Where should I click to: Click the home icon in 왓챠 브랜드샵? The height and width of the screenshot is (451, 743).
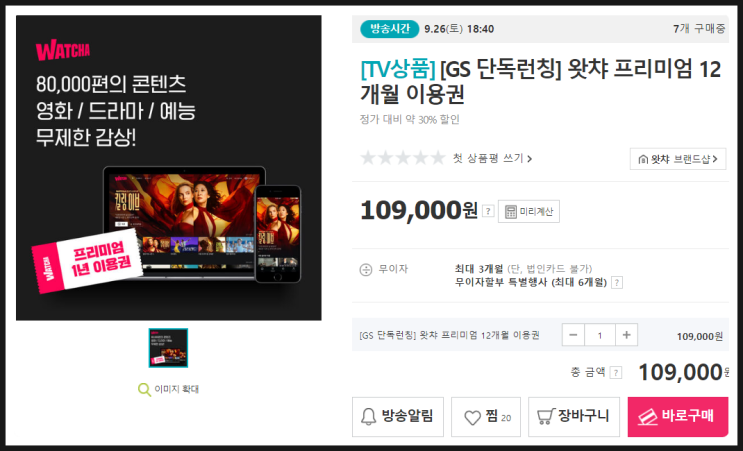coord(643,159)
